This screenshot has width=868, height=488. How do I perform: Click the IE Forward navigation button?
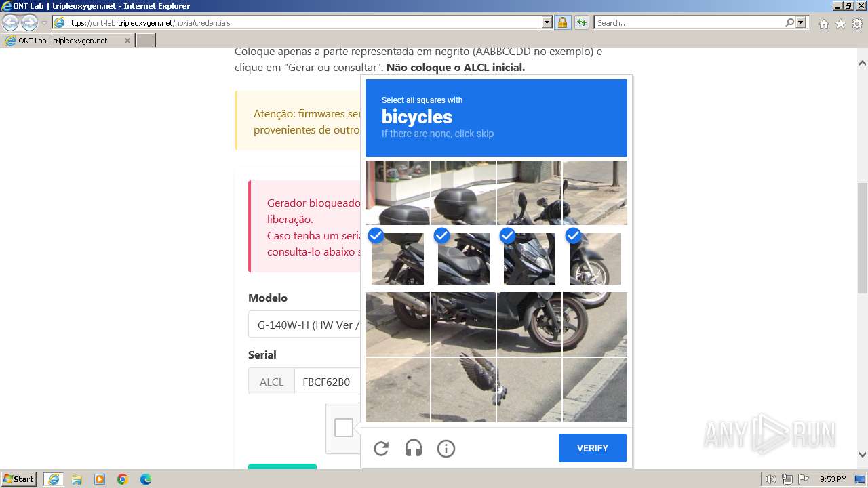(29, 23)
